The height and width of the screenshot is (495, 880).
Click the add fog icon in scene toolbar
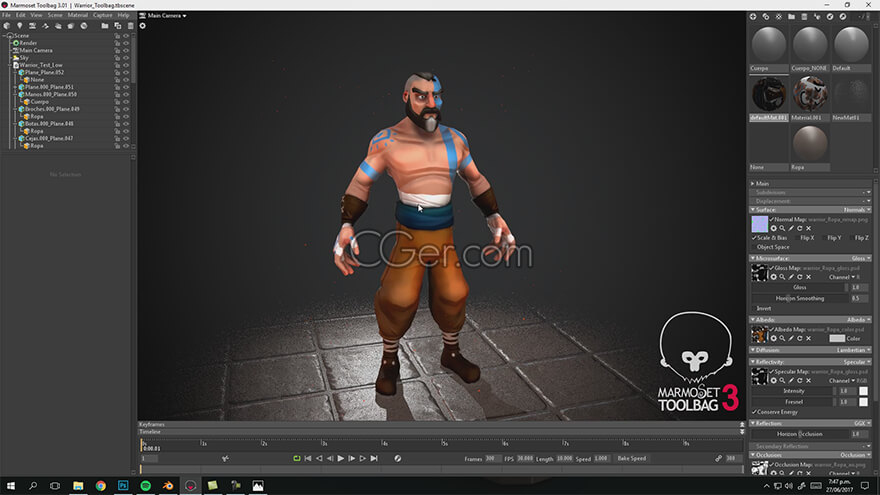click(x=71, y=26)
